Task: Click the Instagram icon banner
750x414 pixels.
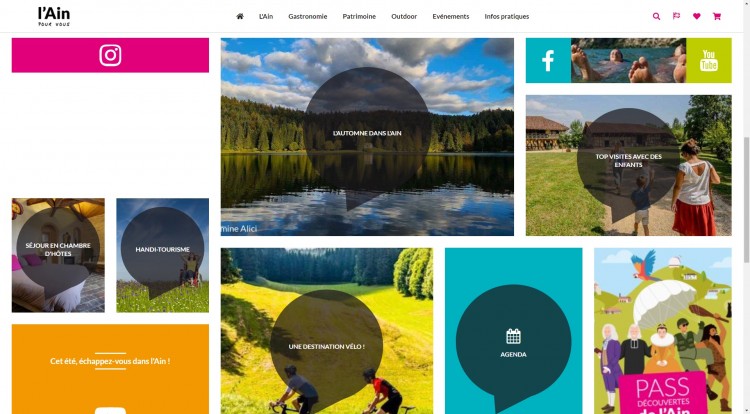Action: pos(110,55)
